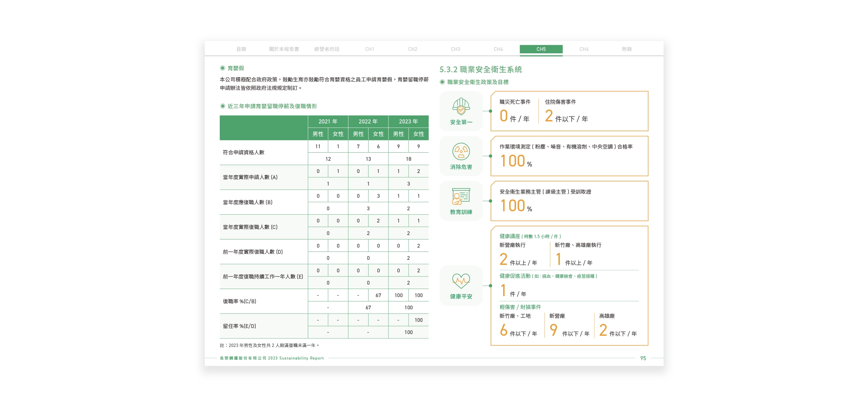Viewport: 868px width, 407px height.
Task: Toggle the highlighted CH5 navigation state
Action: 541,49
